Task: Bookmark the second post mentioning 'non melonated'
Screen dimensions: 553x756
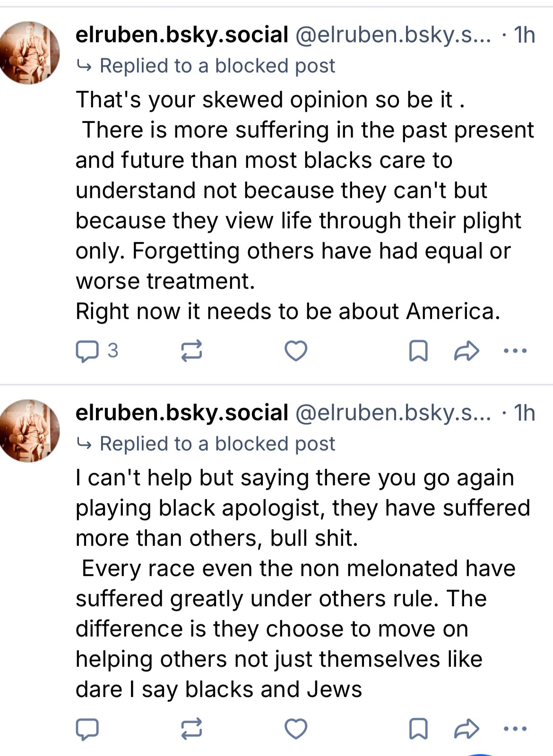Action: [418, 729]
